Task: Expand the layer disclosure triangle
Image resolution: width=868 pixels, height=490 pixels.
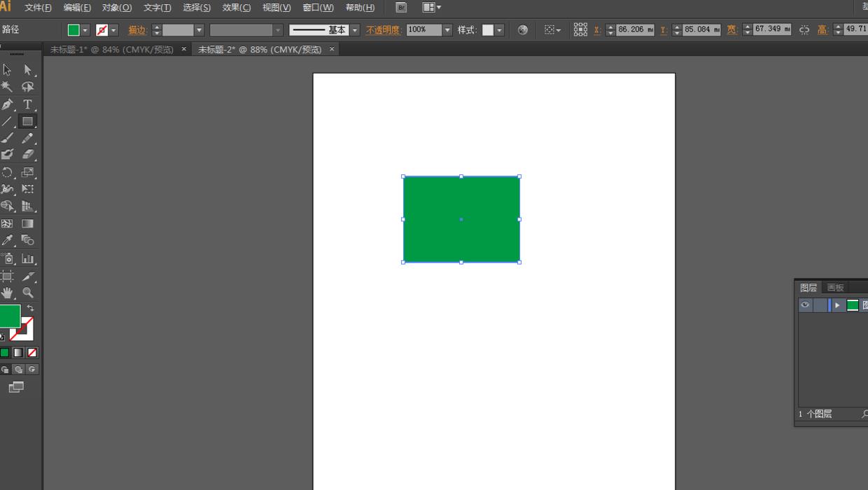Action: (837, 305)
